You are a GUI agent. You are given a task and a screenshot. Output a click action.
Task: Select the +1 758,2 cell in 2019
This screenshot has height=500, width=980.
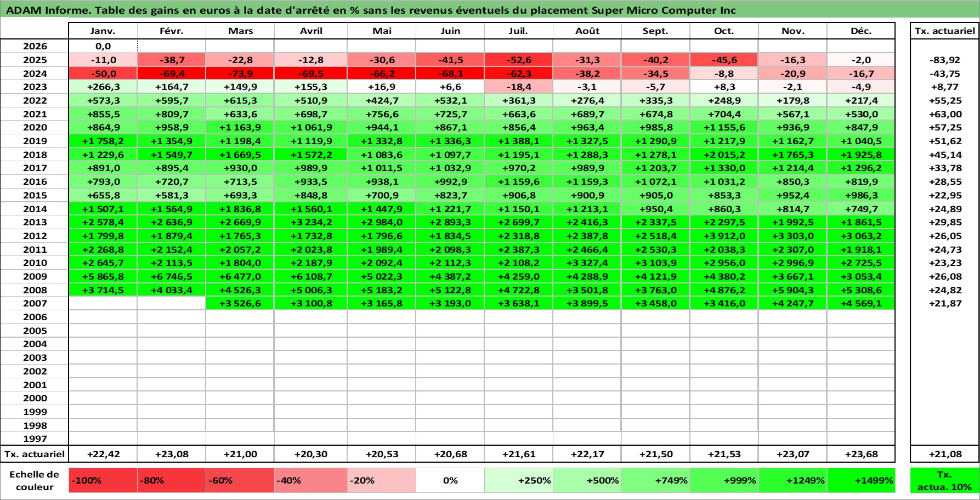103,141
